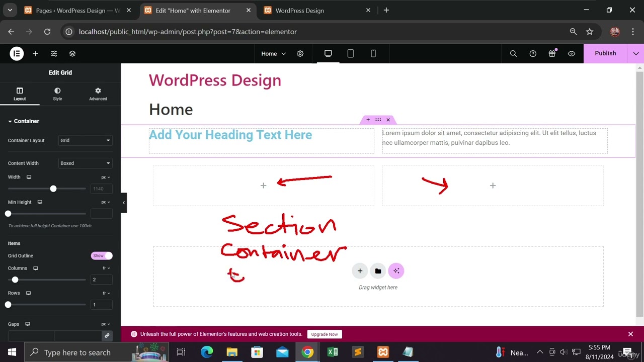Open Windows Start menu

click(x=12, y=352)
